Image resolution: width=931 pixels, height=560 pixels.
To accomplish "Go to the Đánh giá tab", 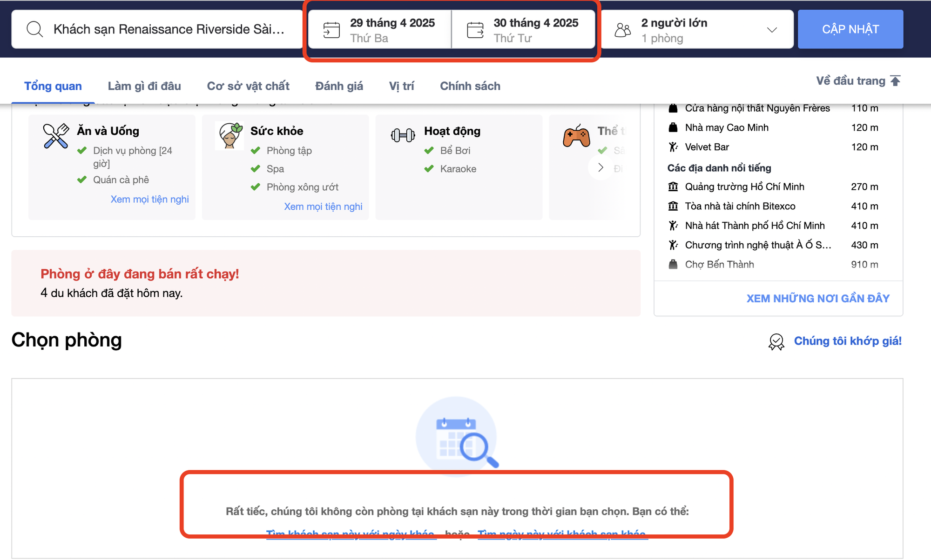I will [339, 86].
